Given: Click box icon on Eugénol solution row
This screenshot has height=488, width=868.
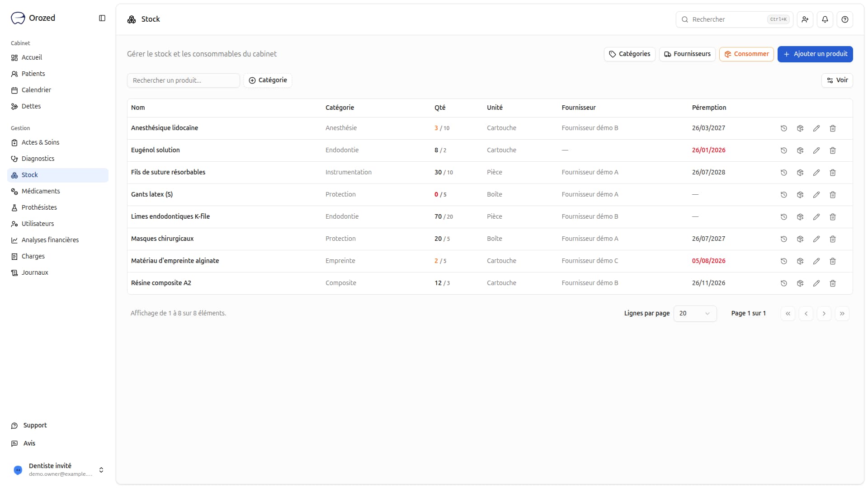Looking at the screenshot, I should [800, 150].
